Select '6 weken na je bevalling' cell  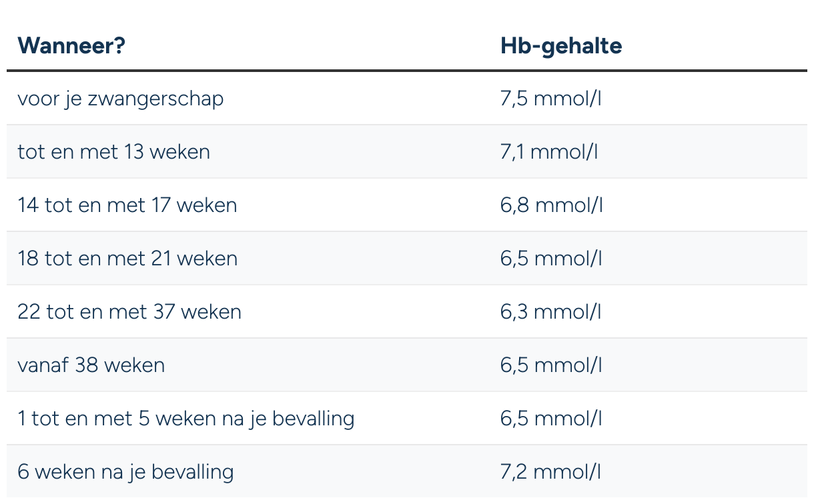tap(126, 473)
